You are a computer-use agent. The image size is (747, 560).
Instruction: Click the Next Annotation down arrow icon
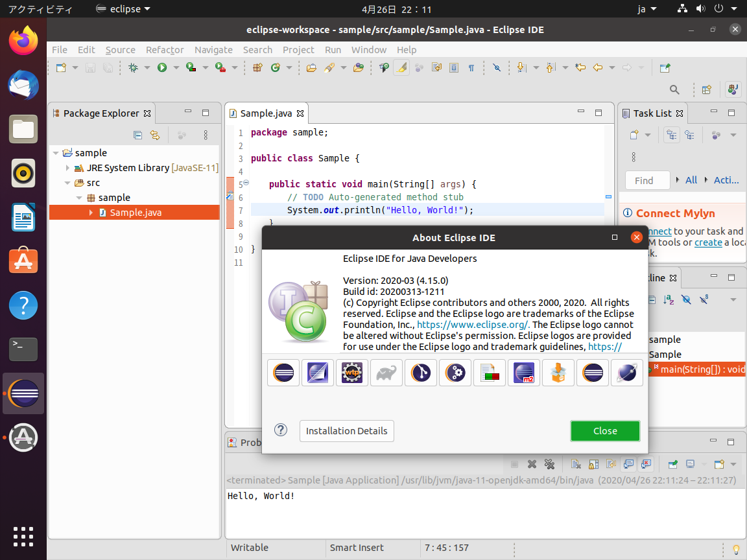[521, 67]
